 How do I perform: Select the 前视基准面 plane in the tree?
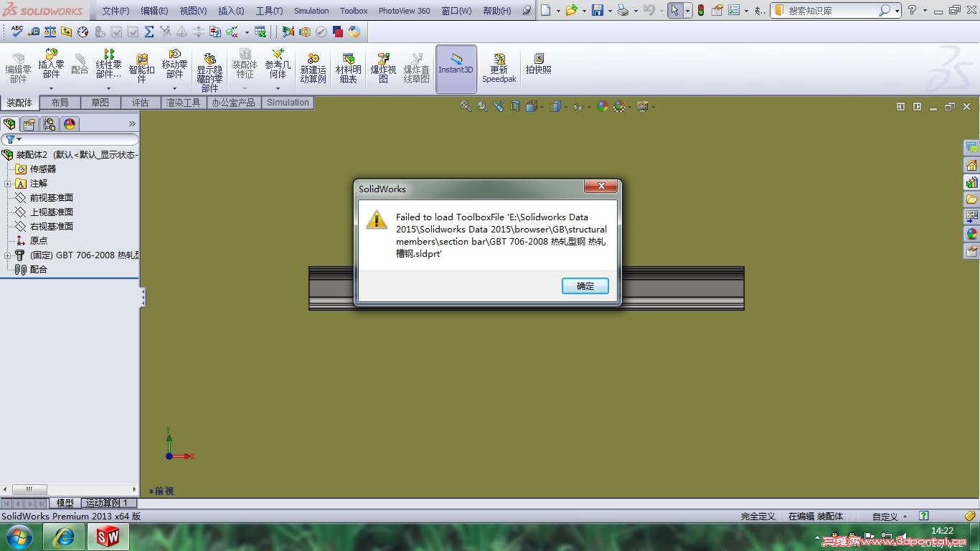tap(51, 198)
